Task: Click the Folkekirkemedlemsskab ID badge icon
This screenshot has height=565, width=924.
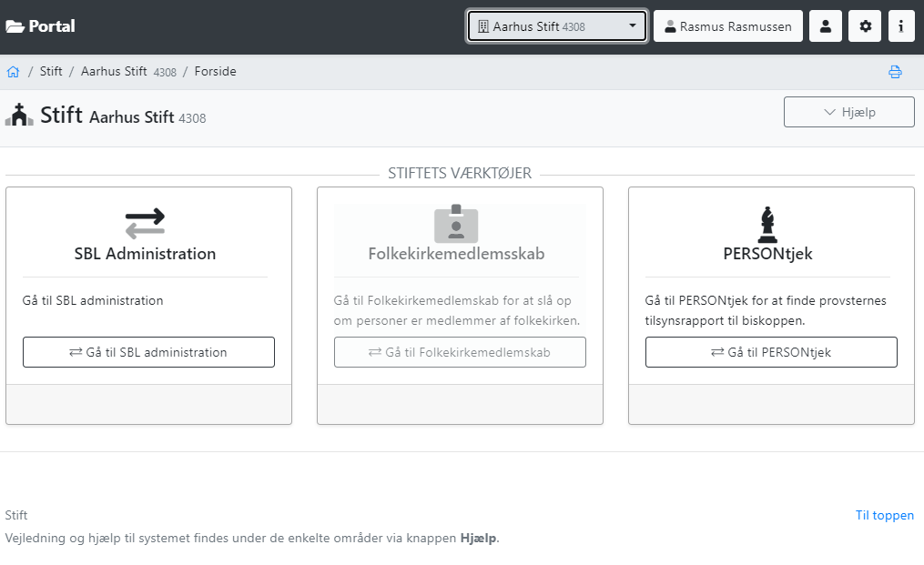Action: 456,223
